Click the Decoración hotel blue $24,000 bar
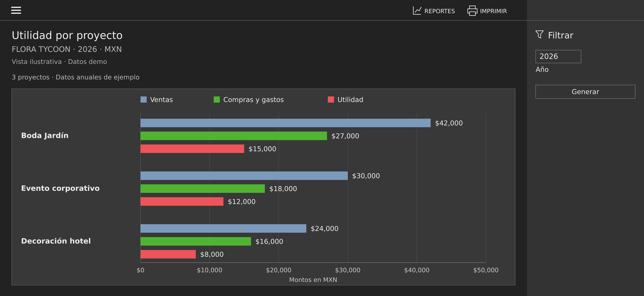Screen dimensions: 644x296 point(223,228)
